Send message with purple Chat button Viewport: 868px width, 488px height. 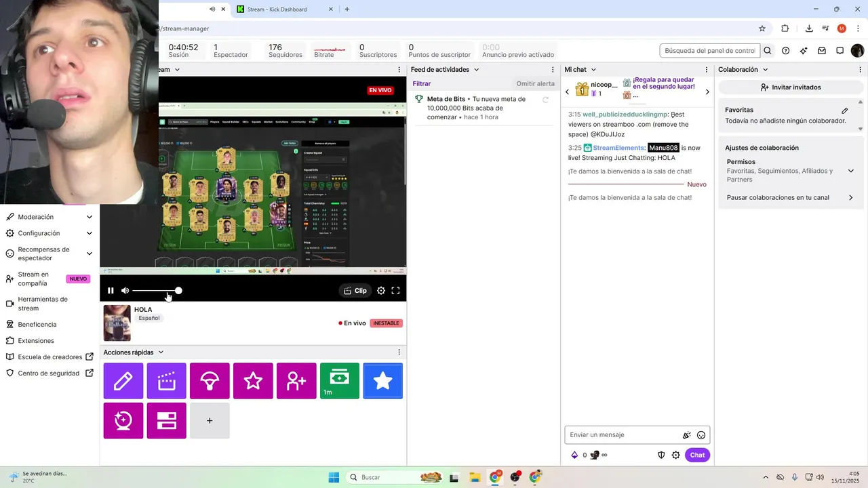point(698,455)
